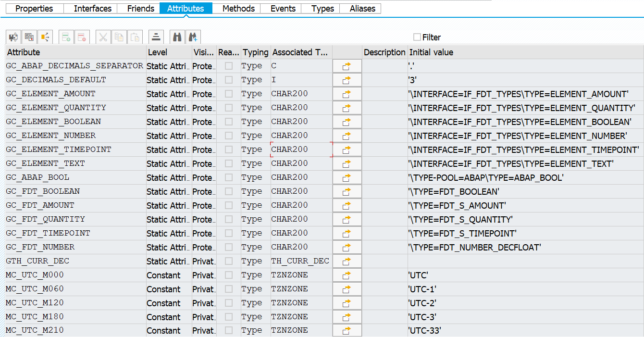The image size is (644, 337).
Task: Click the binoculars find icon
Action: coord(177,37)
